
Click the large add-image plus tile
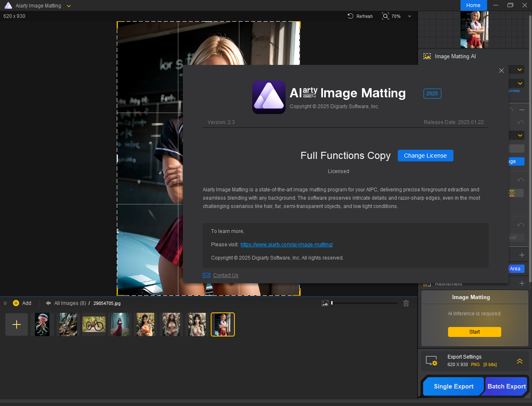(x=17, y=324)
